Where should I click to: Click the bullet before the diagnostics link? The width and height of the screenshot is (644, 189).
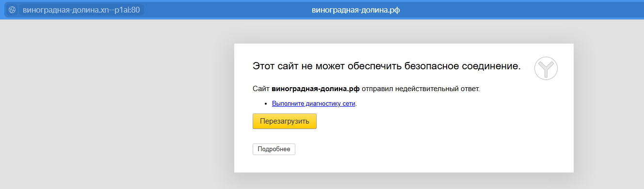266,104
